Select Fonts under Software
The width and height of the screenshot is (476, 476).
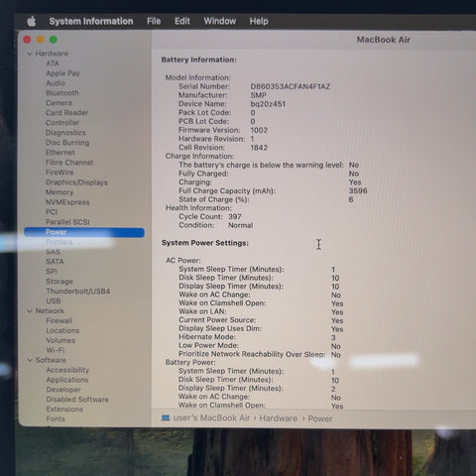pyautogui.click(x=56, y=418)
